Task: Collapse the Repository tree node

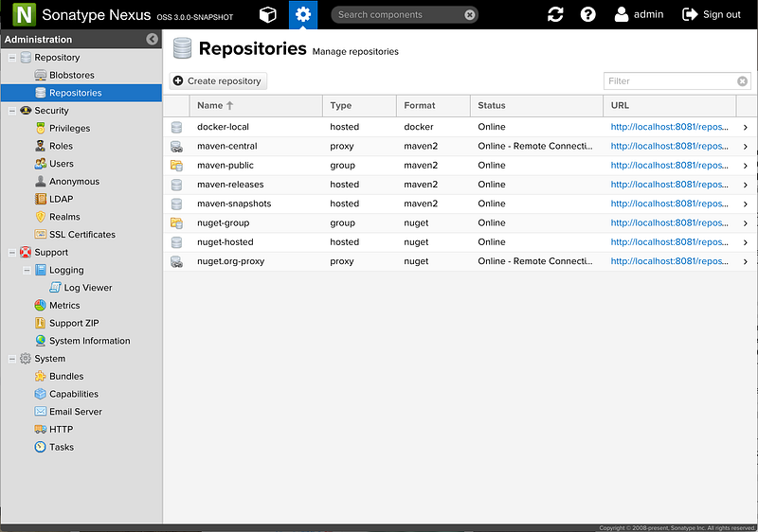Action: [x=12, y=58]
